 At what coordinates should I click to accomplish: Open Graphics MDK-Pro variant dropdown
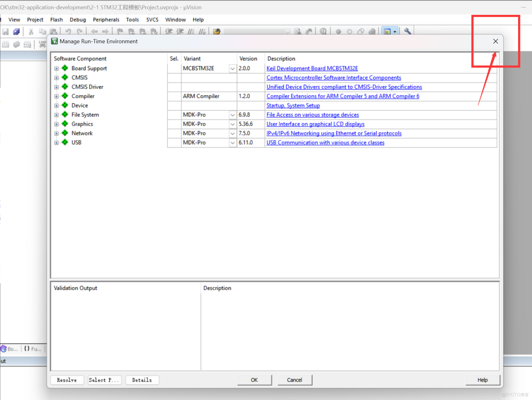point(232,124)
